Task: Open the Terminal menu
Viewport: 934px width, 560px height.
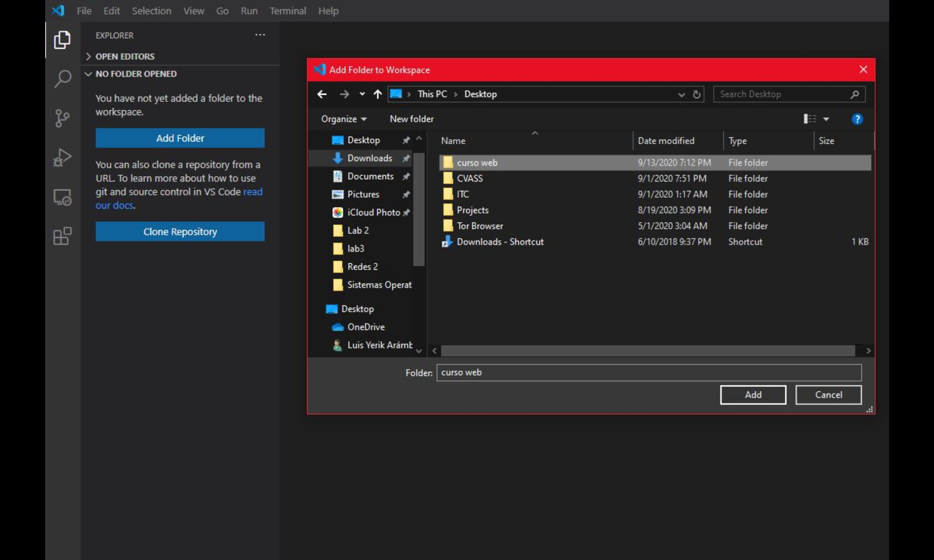Action: 288,11
